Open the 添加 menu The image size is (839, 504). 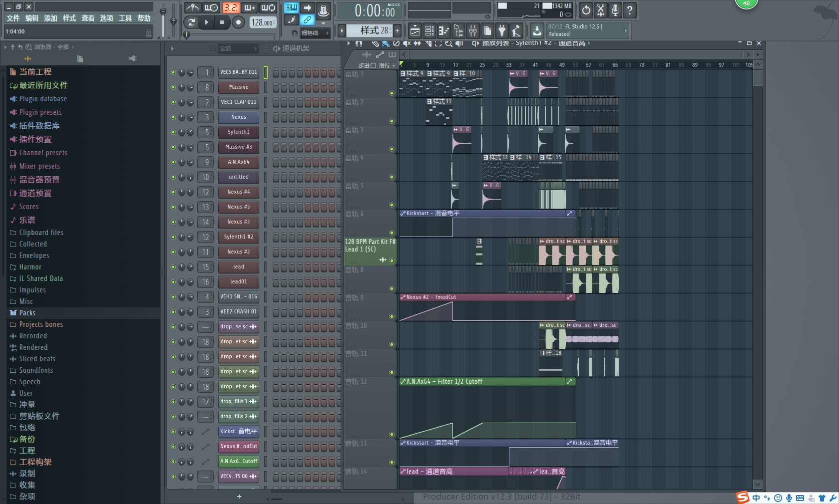click(x=50, y=18)
